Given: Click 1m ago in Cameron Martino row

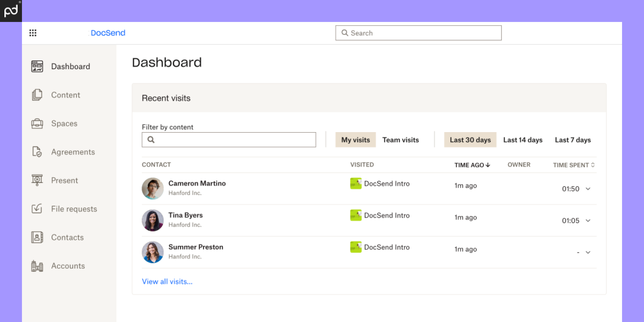Looking at the screenshot, I should [466, 186].
